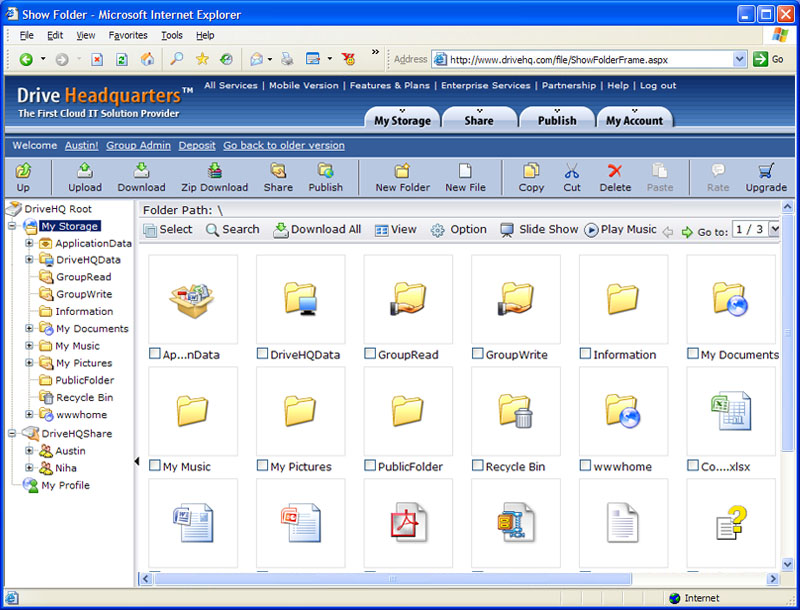Viewport: 800px width, 610px height.
Task: Open the Features & Plans link
Action: [390, 86]
